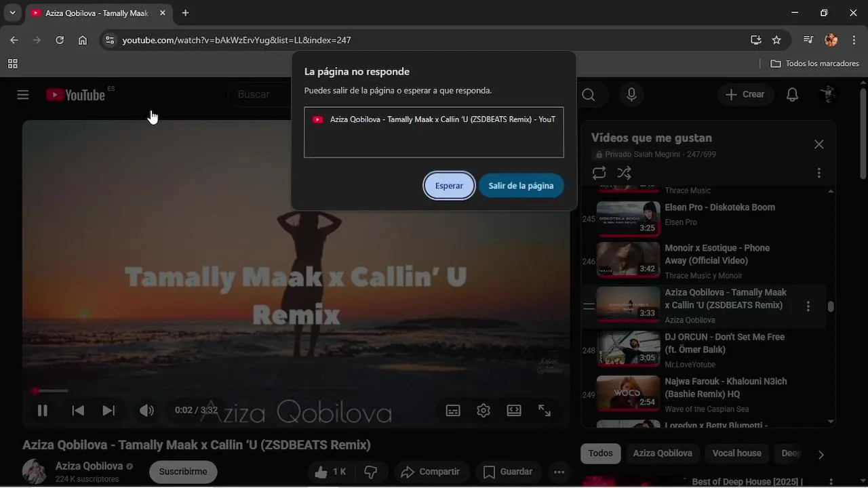This screenshot has width=868, height=488.
Task: Click Salir de la página button
Action: 521,186
